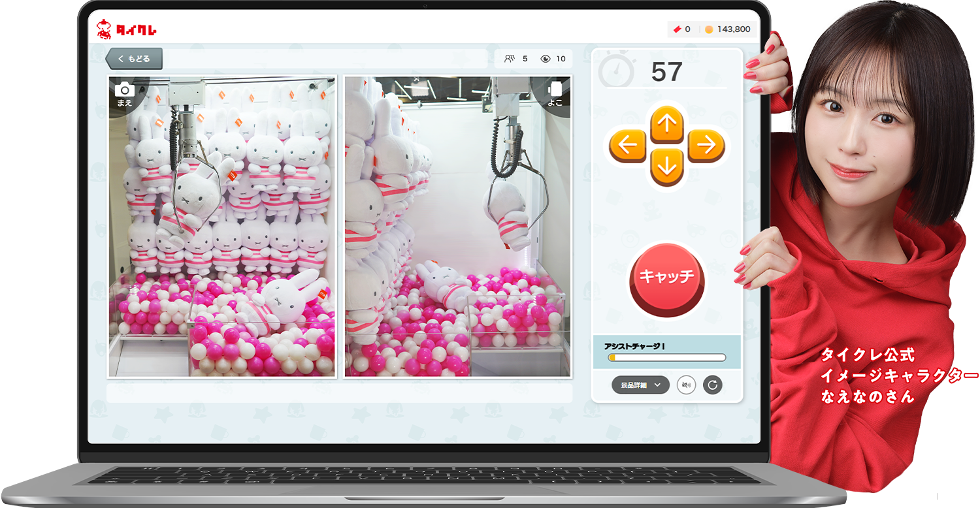The height and width of the screenshot is (508, 980).
Task: Click the reload refresh icon
Action: click(x=712, y=385)
